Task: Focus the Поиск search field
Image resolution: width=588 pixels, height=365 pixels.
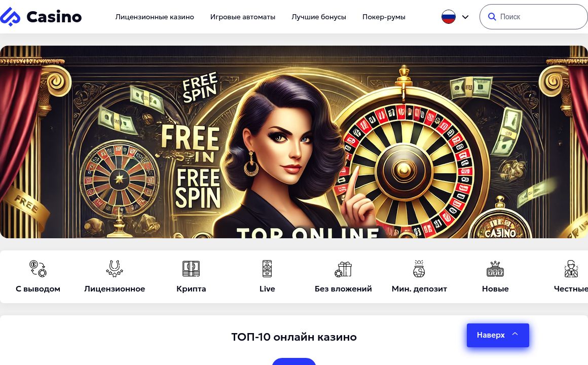Action: pyautogui.click(x=534, y=17)
